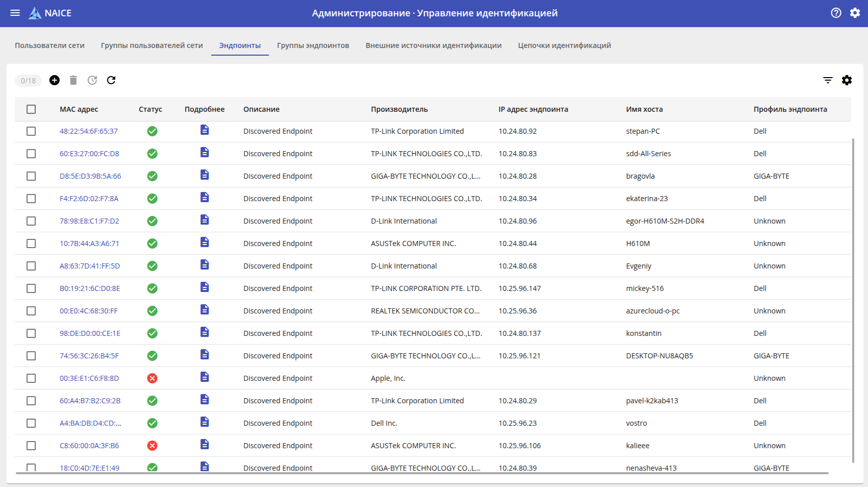The image size is (868, 487).
Task: Go to Внешние источники идентификации tab
Action: pyautogui.click(x=433, y=45)
